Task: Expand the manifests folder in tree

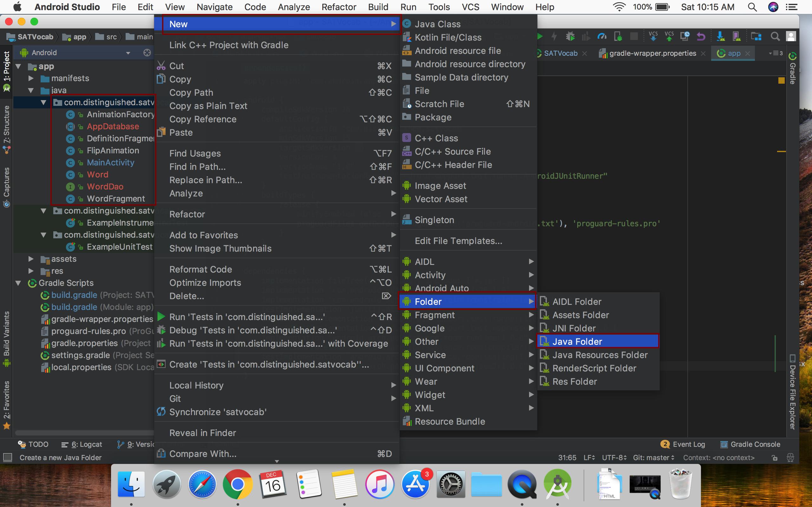Action: (31, 78)
